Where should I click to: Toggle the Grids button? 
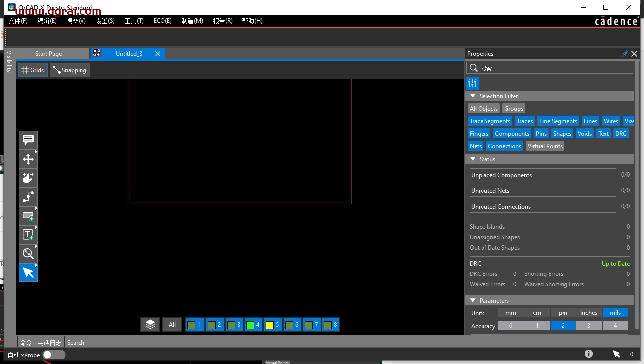[33, 70]
